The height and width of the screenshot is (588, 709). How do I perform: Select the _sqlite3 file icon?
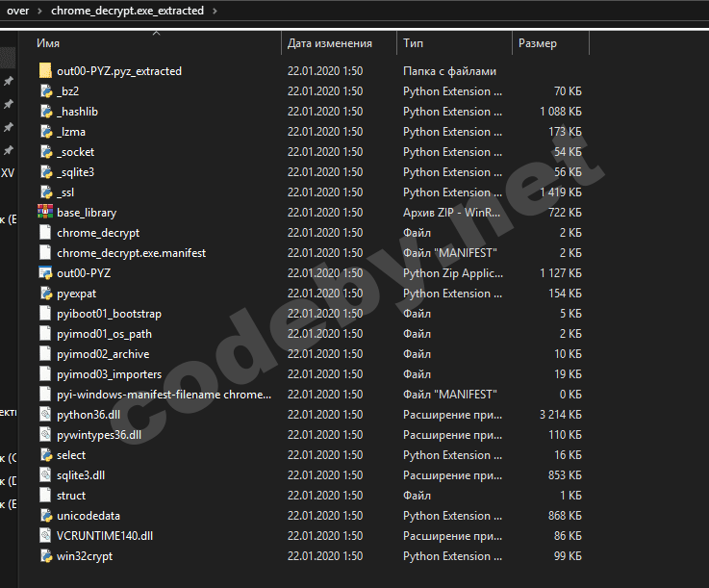[x=45, y=172]
